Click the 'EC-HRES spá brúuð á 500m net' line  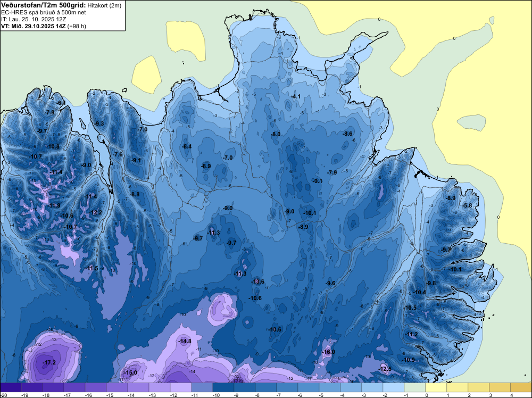coord(43,12)
